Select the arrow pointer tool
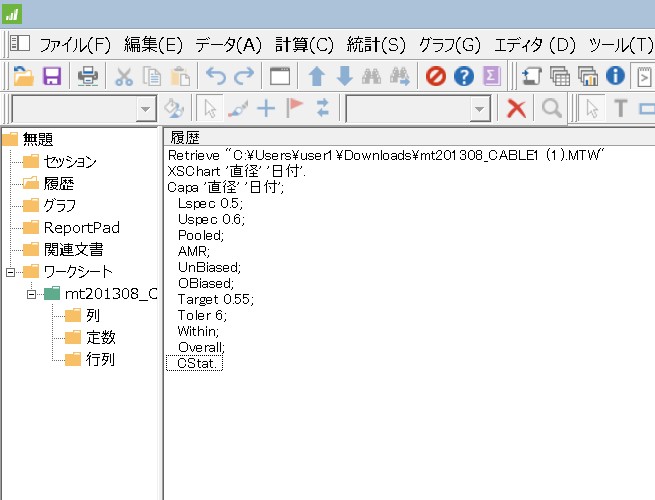Image resolution: width=655 pixels, height=500 pixels. 210,108
